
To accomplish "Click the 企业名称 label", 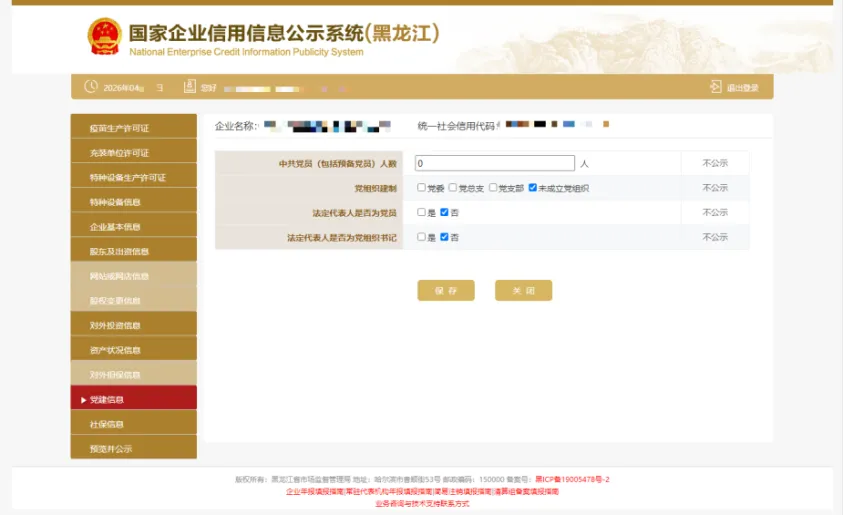I will pos(237,126).
